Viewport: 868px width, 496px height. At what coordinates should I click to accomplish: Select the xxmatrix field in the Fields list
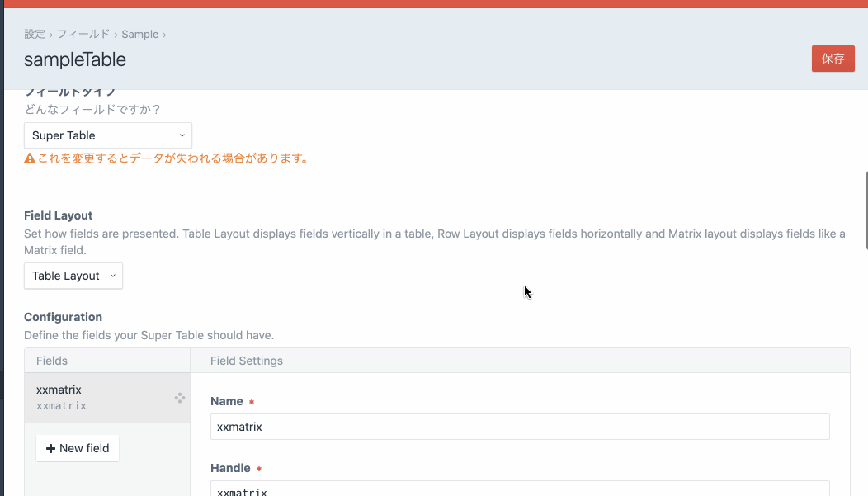point(91,397)
